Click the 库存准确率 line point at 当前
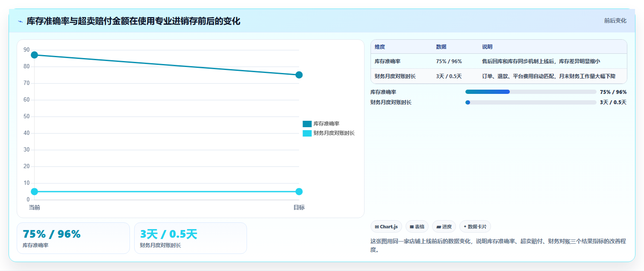Image resolution: width=644 pixels, height=271 pixels. click(35, 55)
